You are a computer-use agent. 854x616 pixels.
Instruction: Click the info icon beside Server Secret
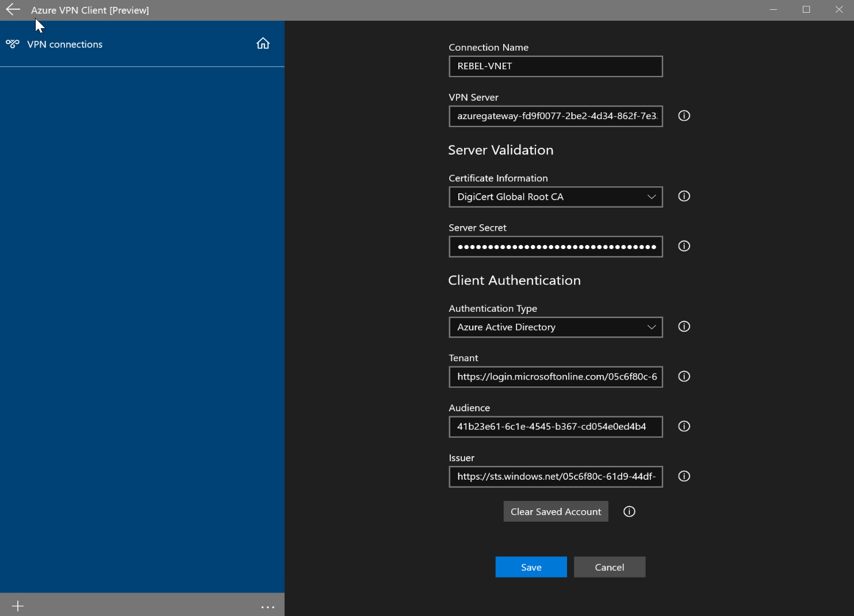click(684, 246)
